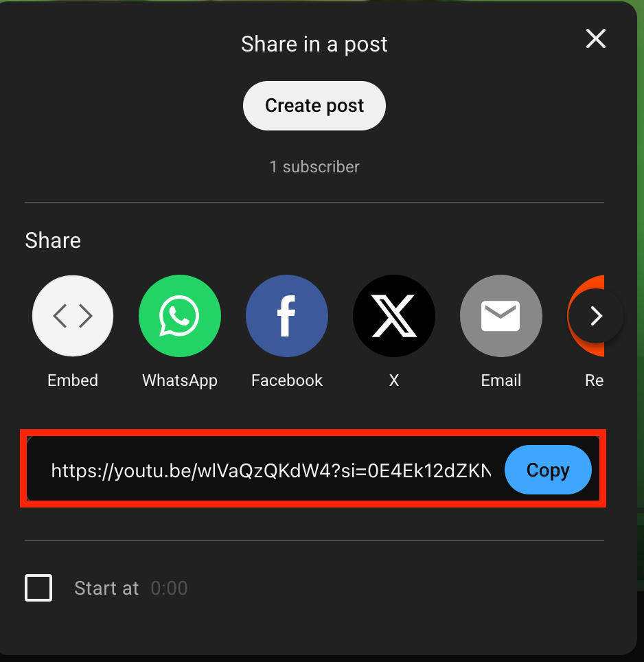Click the 'Embed' text label

pos(73,380)
